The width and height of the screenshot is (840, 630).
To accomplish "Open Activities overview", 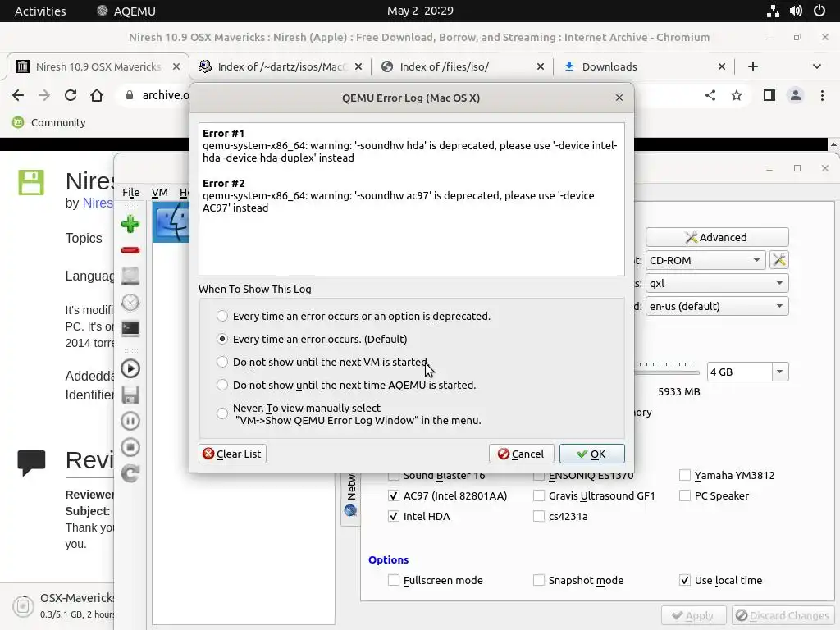I will [x=40, y=11].
